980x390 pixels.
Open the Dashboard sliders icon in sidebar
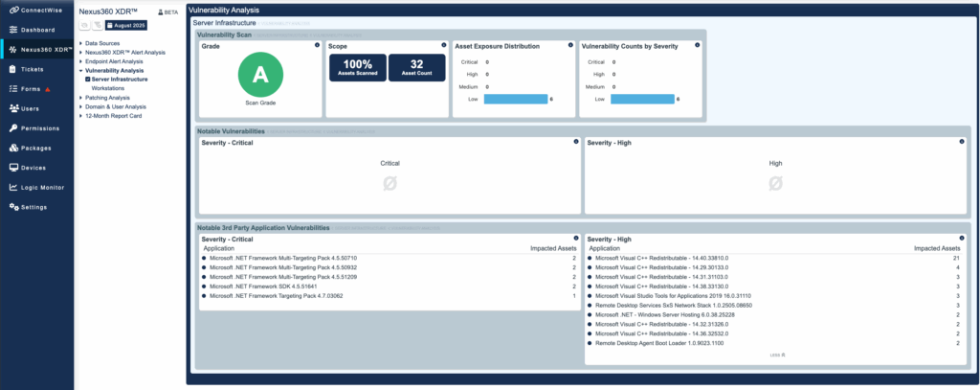13,30
